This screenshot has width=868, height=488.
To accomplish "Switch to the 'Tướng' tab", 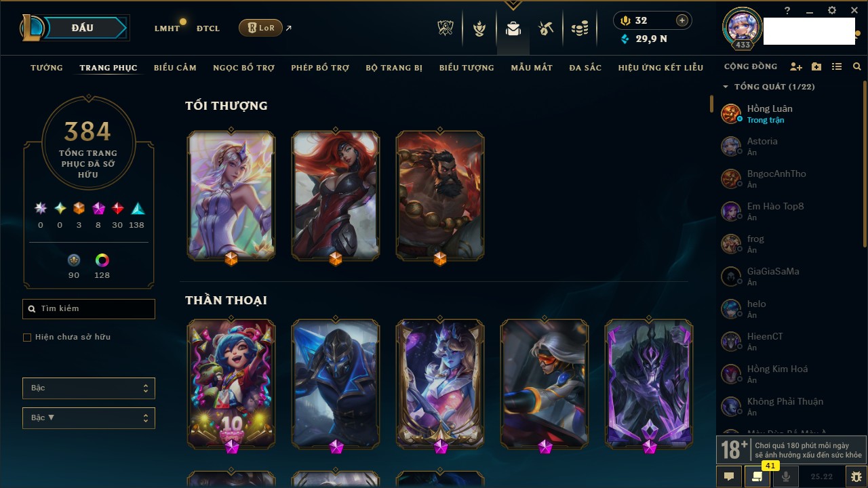I will pyautogui.click(x=47, y=68).
